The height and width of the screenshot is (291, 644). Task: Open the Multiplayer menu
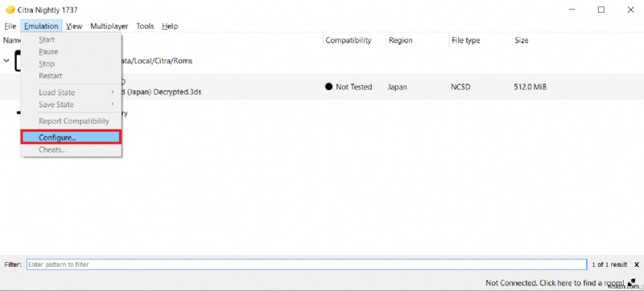109,27
